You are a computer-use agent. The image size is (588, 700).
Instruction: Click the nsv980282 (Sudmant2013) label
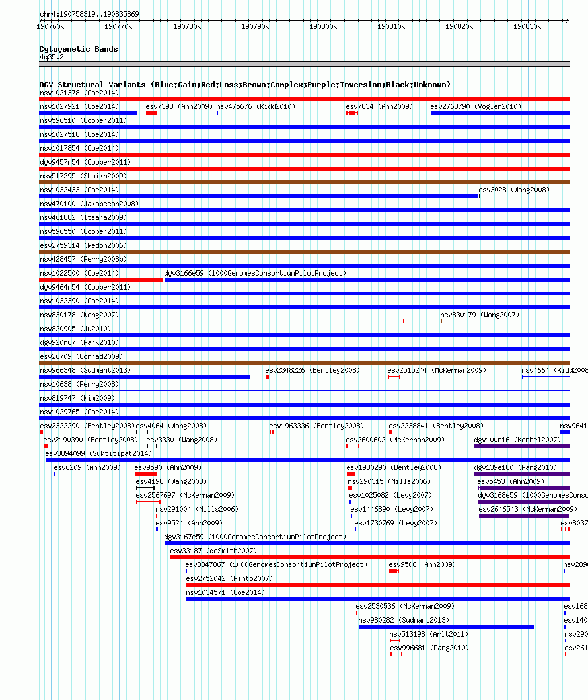(x=404, y=620)
